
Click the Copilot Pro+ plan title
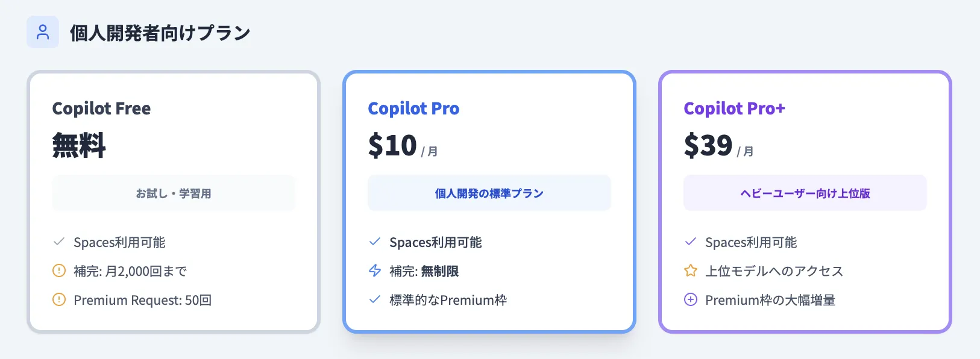735,108
